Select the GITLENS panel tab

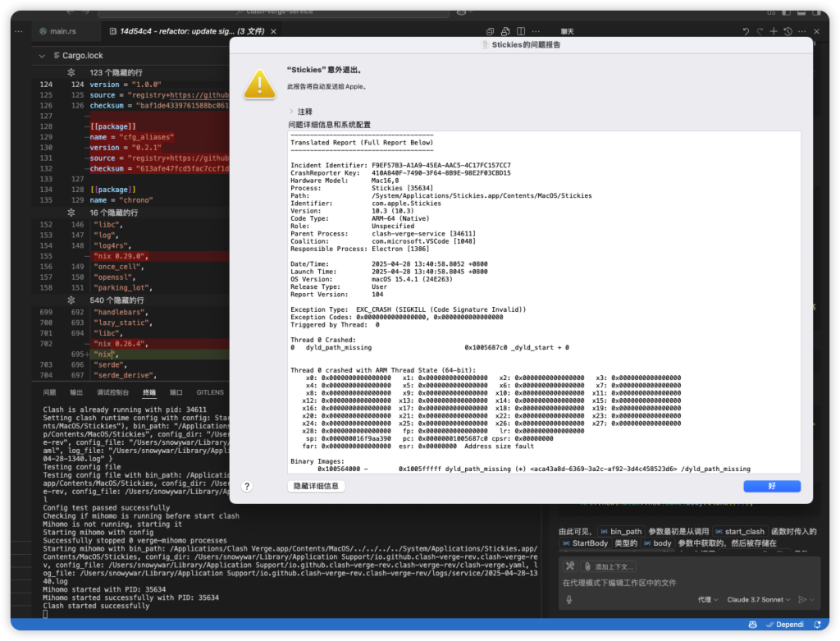(x=211, y=393)
